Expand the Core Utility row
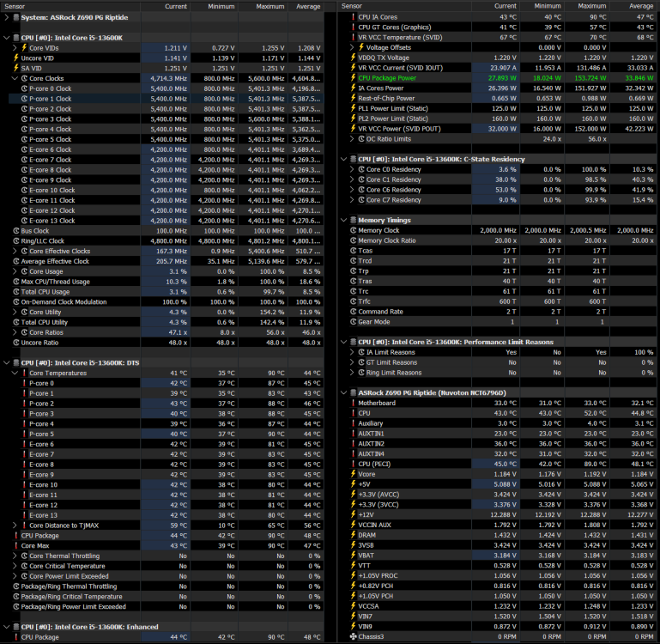Viewport: 660px width, 644px height. (15, 312)
